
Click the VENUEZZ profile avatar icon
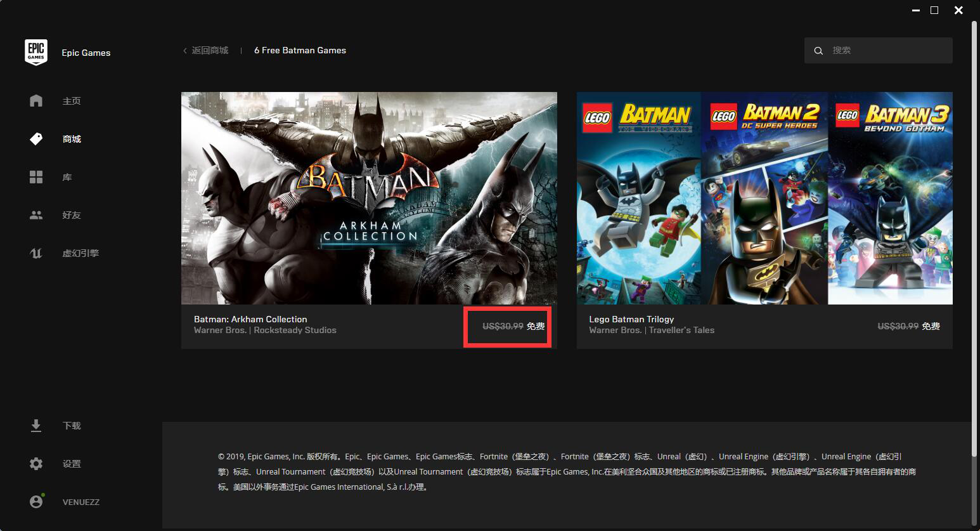click(37, 501)
